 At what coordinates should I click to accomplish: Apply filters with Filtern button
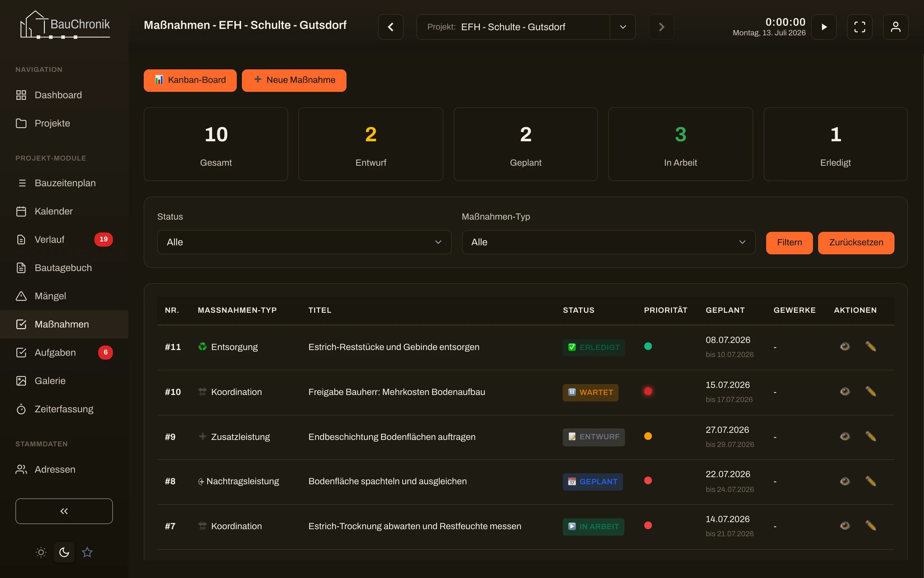click(789, 243)
